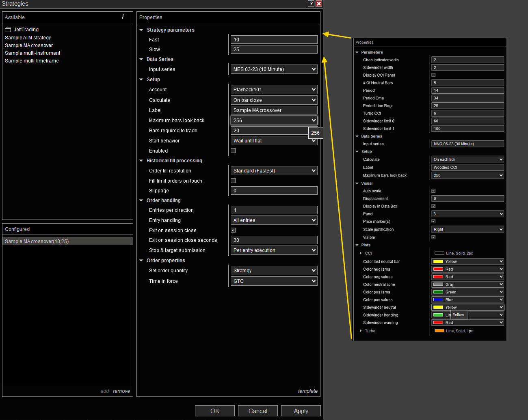528x420 pixels.
Task: Pick Color neg lsma red swatch
Action: [x=438, y=269]
